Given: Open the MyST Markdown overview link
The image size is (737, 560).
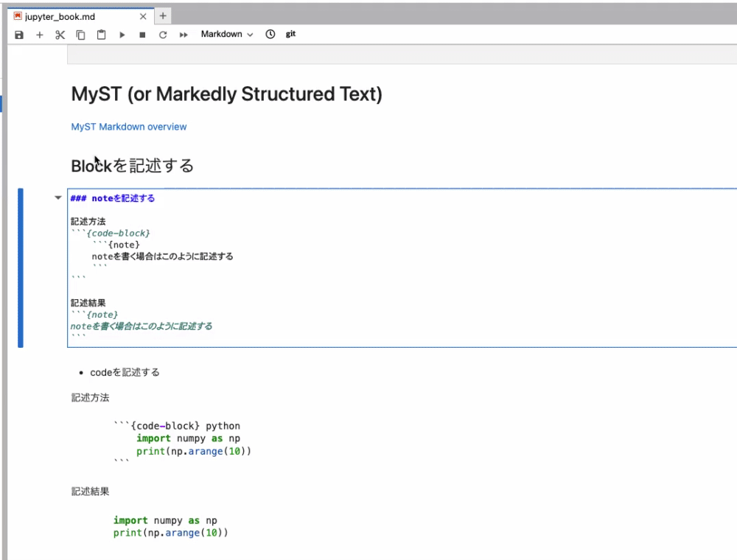Looking at the screenshot, I should 129,127.
